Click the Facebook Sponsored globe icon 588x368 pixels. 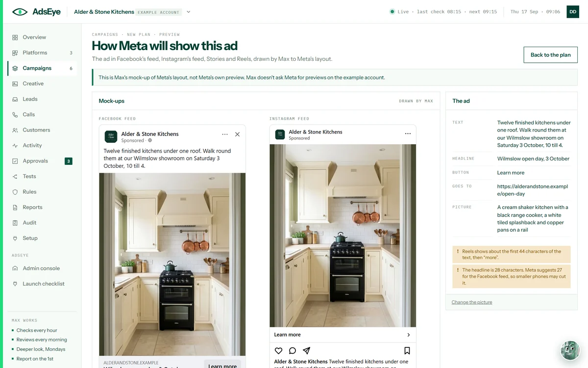(150, 140)
